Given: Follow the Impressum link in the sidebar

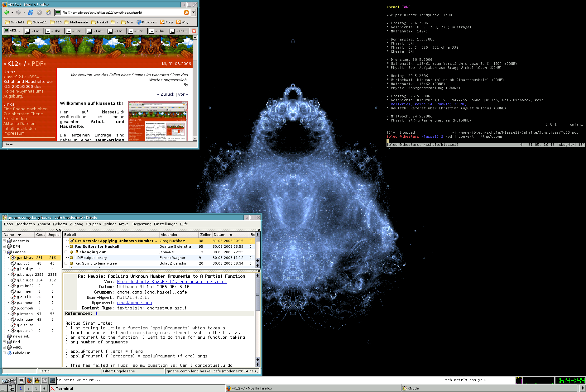Looking at the screenshot, I should pos(14,133).
